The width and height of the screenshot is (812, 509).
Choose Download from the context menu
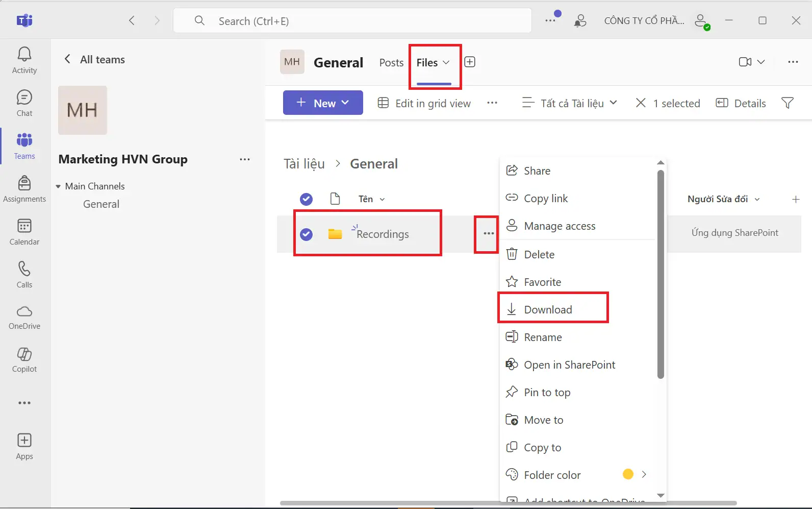[548, 310]
